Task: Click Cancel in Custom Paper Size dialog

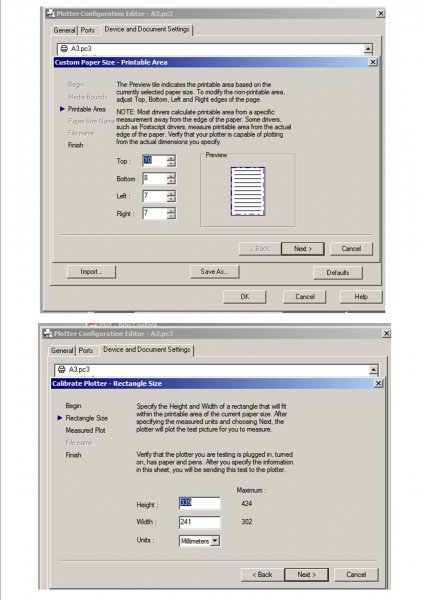Action: click(x=351, y=249)
